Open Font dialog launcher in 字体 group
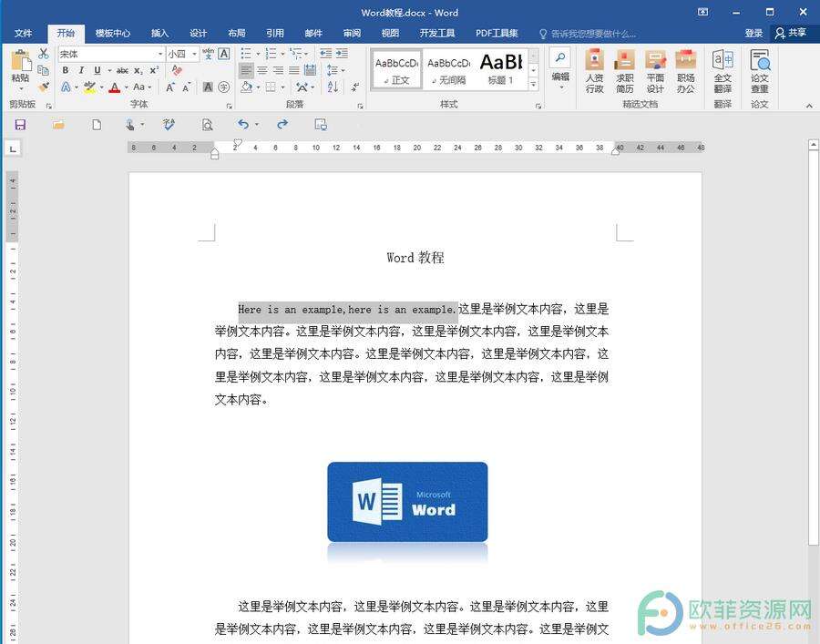Screen dimensions: 820x644 click(x=229, y=106)
